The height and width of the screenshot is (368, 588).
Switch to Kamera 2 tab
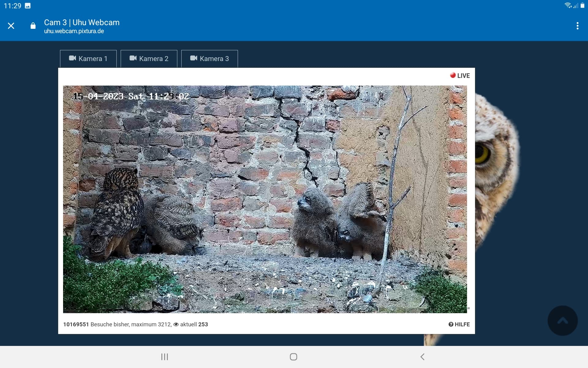point(149,59)
